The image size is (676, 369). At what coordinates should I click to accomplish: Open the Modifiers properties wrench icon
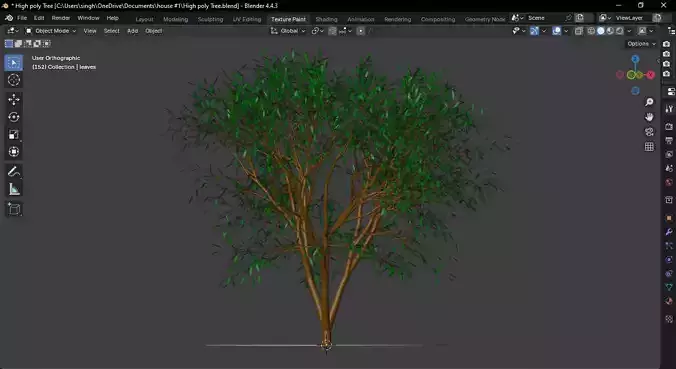coord(669,232)
